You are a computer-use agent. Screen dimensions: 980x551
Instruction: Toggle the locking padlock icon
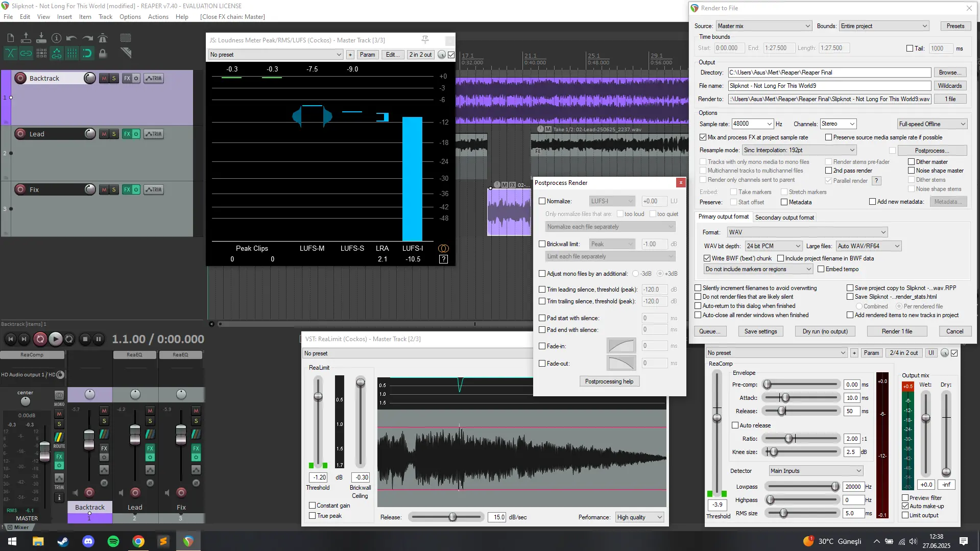103,53
